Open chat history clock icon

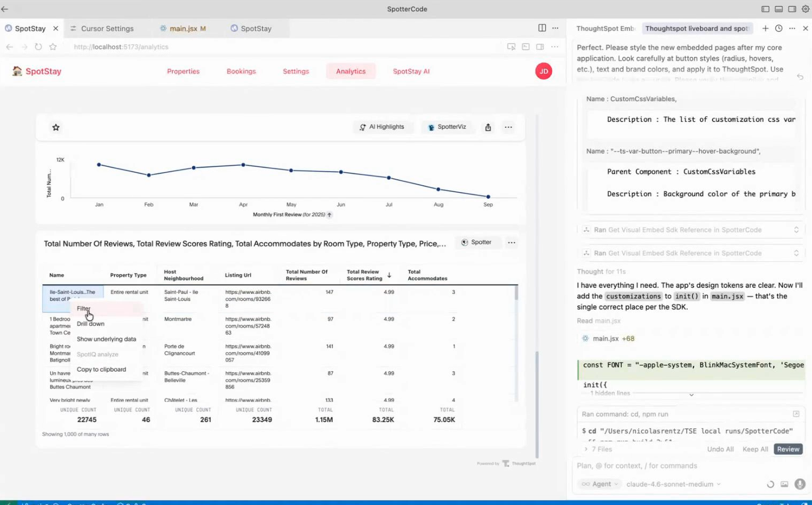click(778, 28)
